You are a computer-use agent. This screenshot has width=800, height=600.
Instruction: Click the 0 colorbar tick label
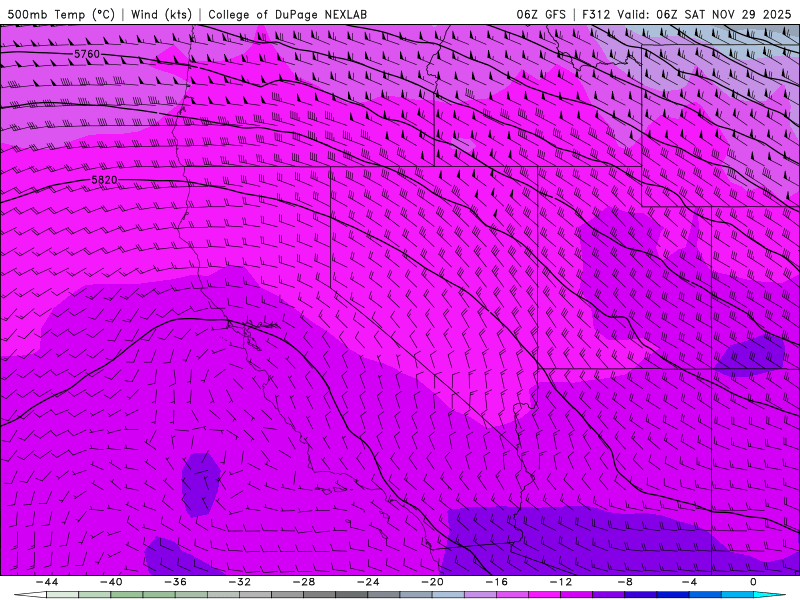[x=753, y=582]
